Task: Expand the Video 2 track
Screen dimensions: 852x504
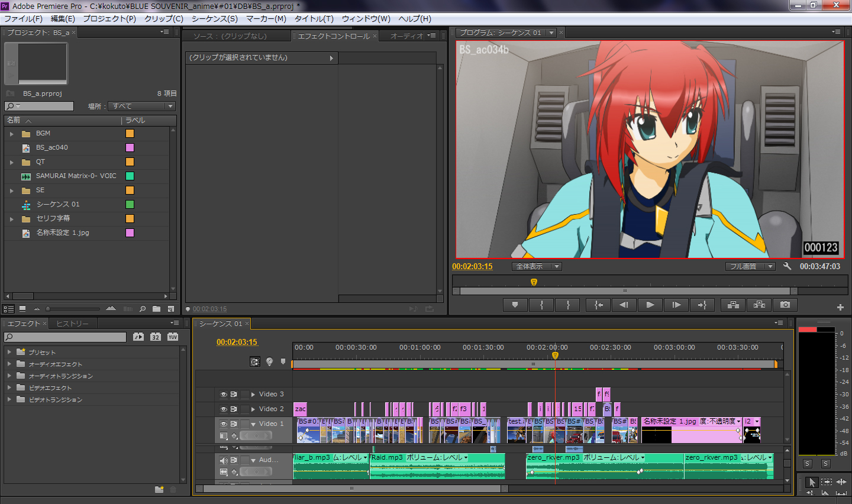Action: (x=253, y=409)
